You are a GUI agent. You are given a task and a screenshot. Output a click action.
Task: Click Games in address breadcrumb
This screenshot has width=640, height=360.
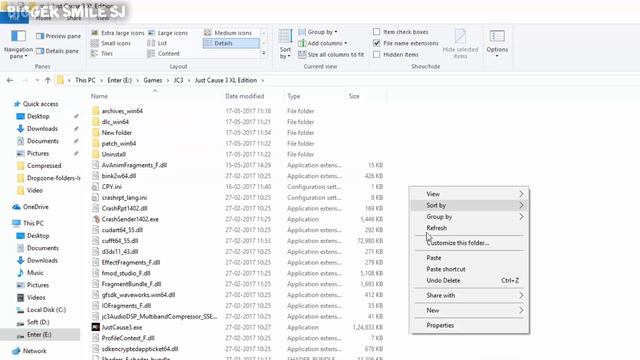[x=153, y=80]
